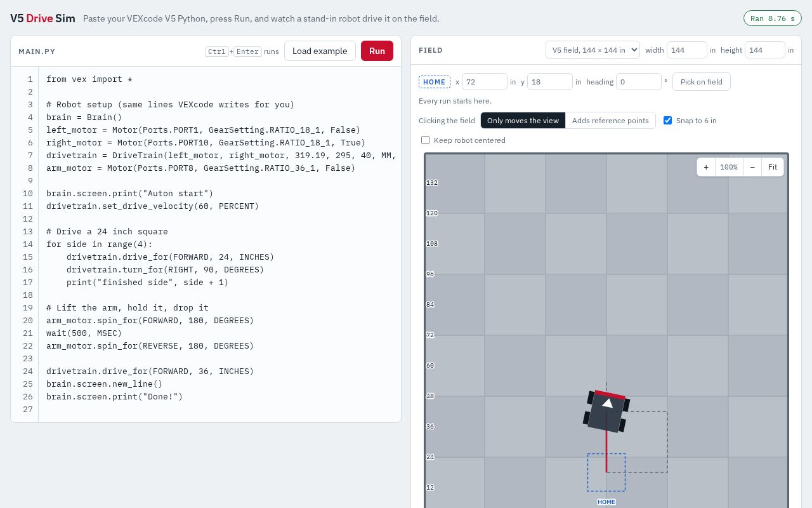Click the Pick on field button
The width and height of the screenshot is (812, 508).
click(x=702, y=82)
